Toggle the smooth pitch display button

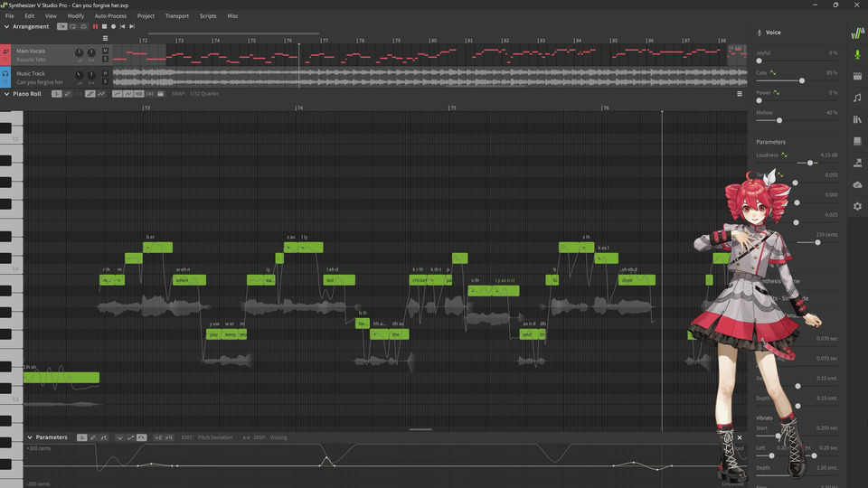[x=117, y=94]
